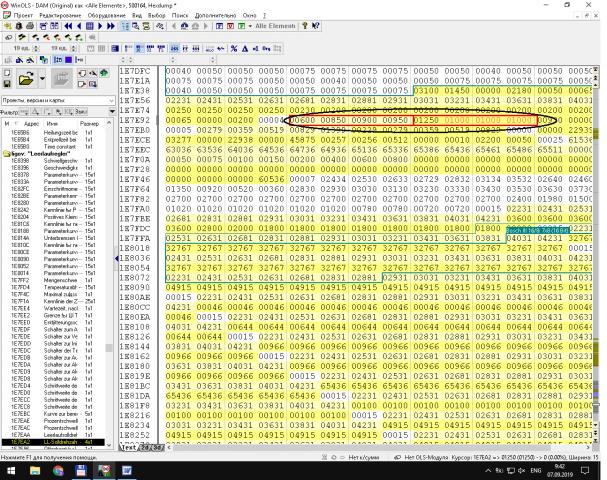This screenshot has height=480, width=607.
Task: Go back with single left blue arrow
Action: 79,26
